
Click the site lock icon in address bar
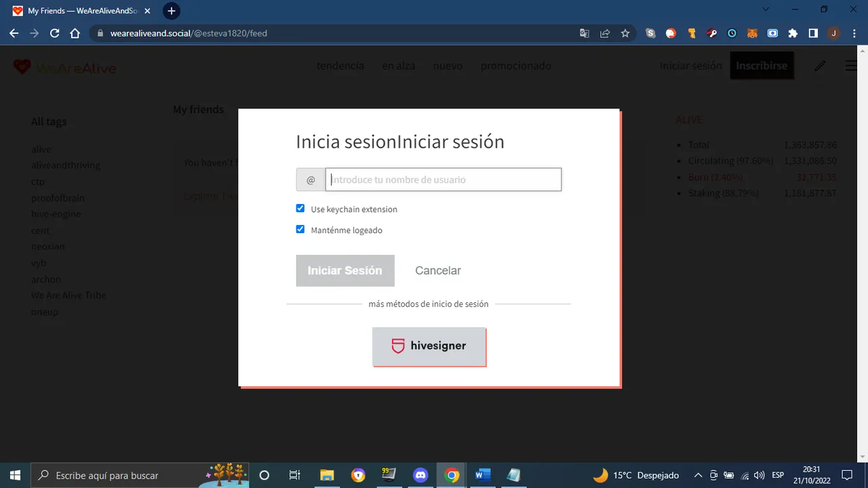[100, 33]
